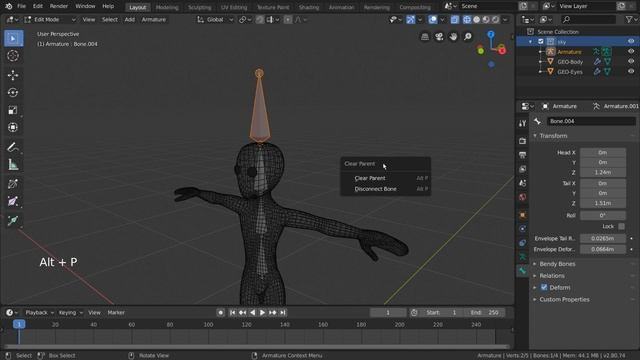
Task: Hide GEO-Body in outliner
Action: (631, 61)
